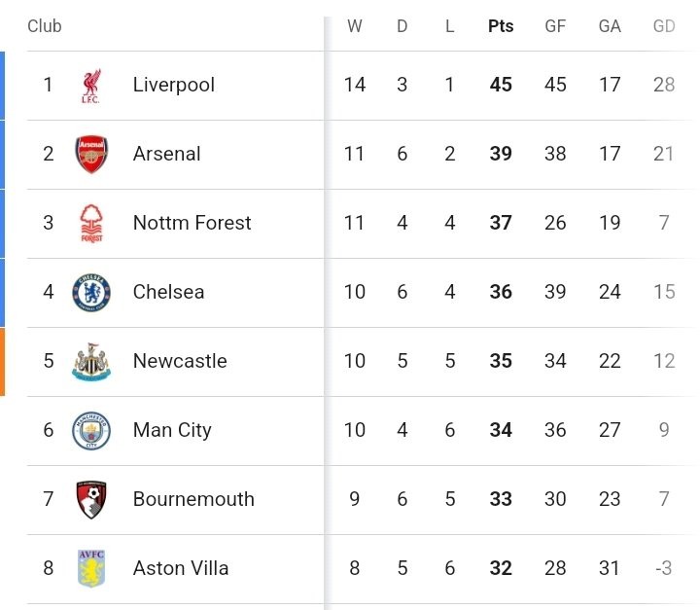Viewport: 700px width, 610px height.
Task: Select the Bournemouth club crest
Action: [91, 500]
